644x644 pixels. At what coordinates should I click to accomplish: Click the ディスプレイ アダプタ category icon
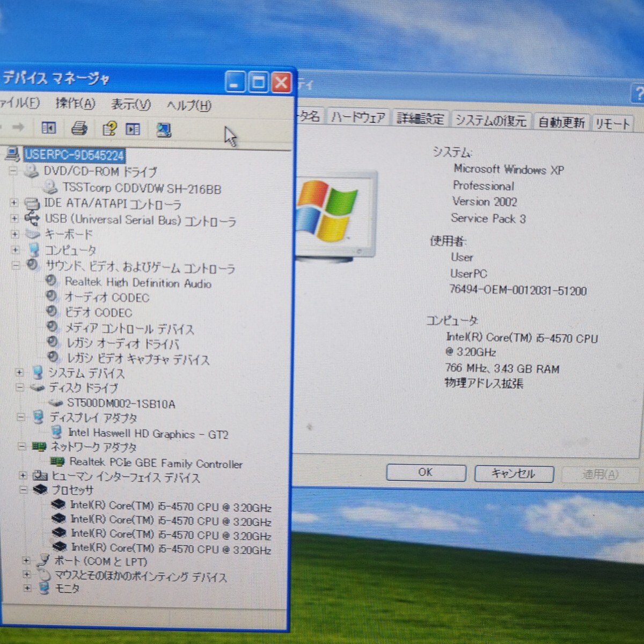point(38,417)
